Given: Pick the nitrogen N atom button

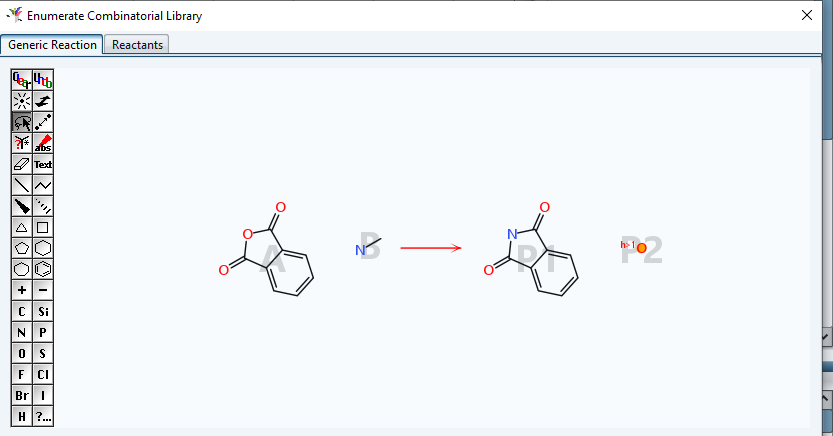Looking at the screenshot, I should pos(21,332).
